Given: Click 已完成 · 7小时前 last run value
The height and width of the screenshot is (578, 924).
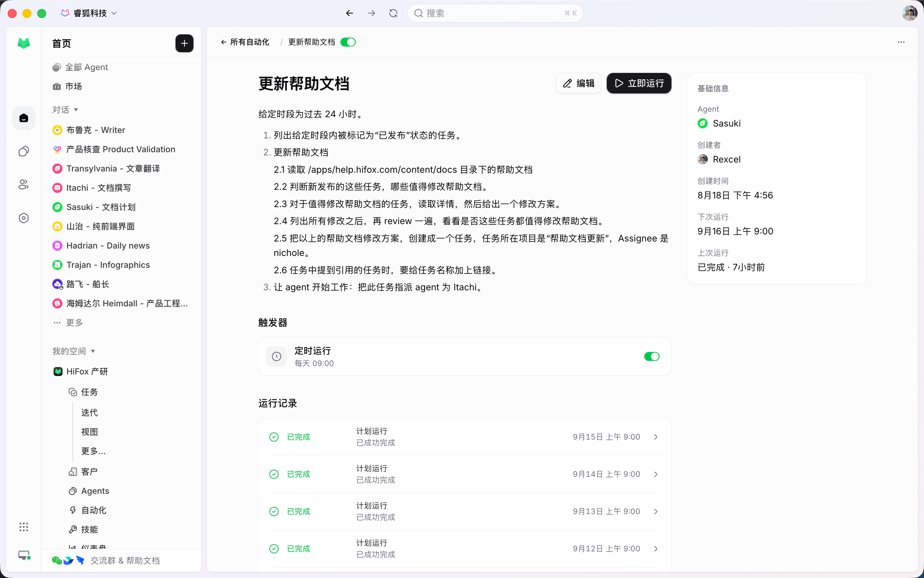Looking at the screenshot, I should point(731,267).
